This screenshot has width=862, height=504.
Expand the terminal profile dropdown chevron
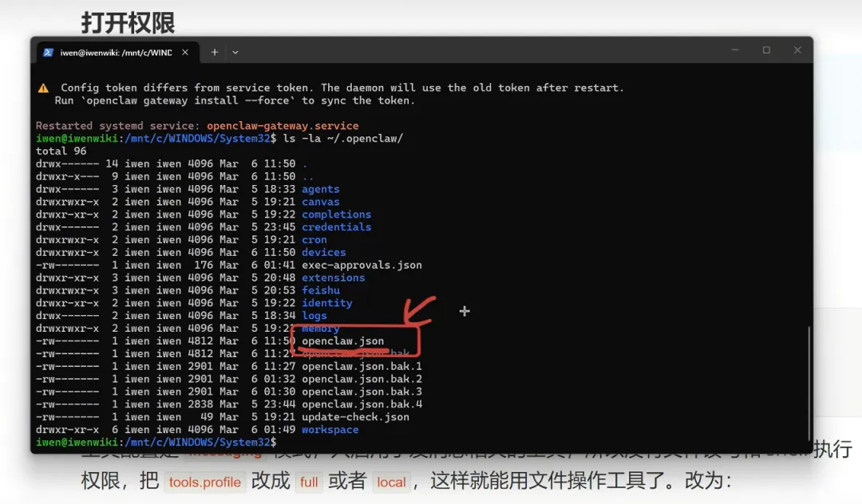tap(235, 53)
